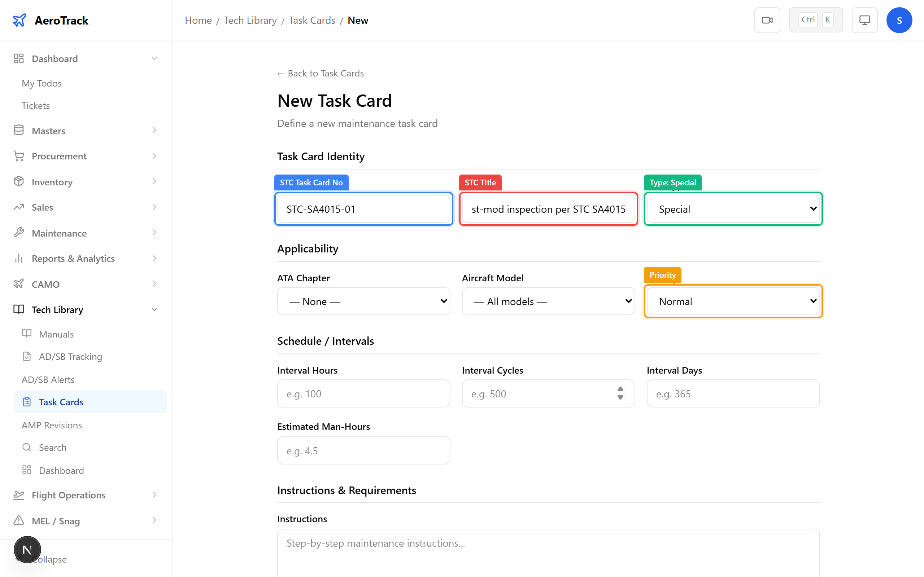
Task: Open the Masters sidebar icon
Action: (x=19, y=130)
